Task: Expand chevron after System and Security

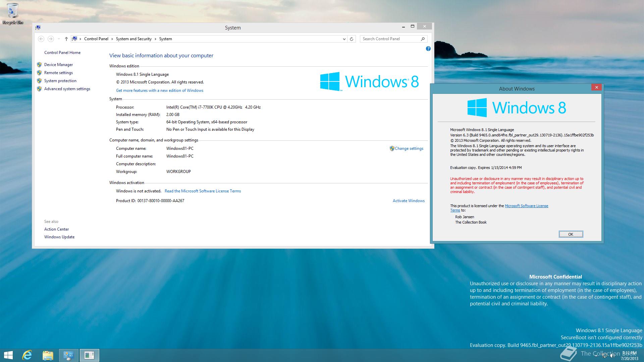Action: pyautogui.click(x=155, y=39)
